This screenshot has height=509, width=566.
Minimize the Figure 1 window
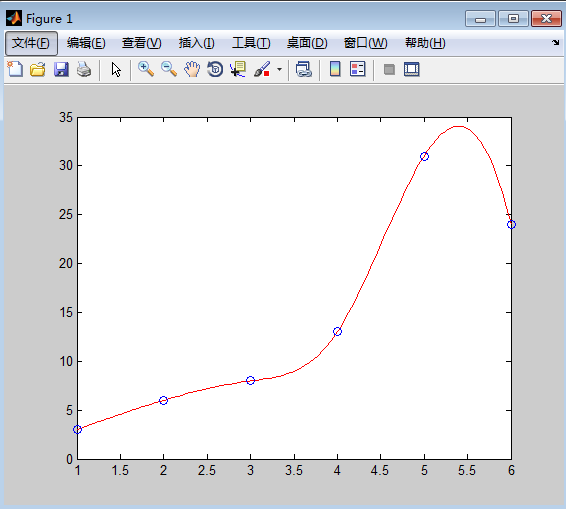(480, 18)
